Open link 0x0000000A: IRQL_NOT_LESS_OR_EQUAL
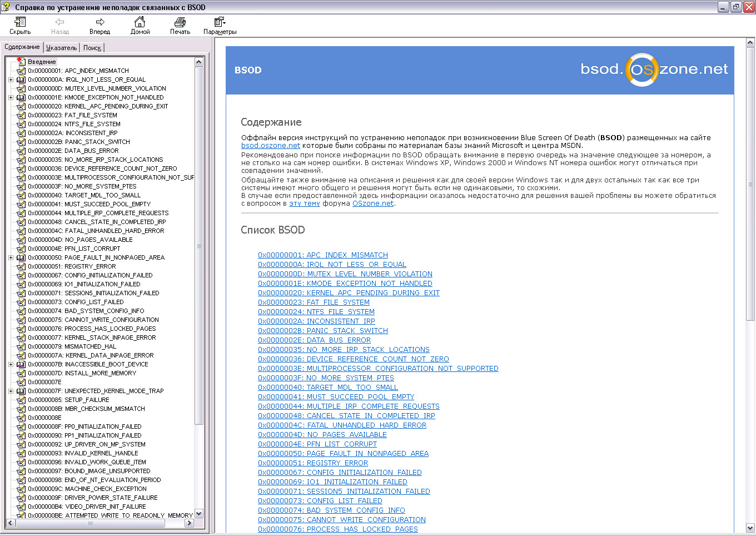The height and width of the screenshot is (536, 756). [332, 265]
